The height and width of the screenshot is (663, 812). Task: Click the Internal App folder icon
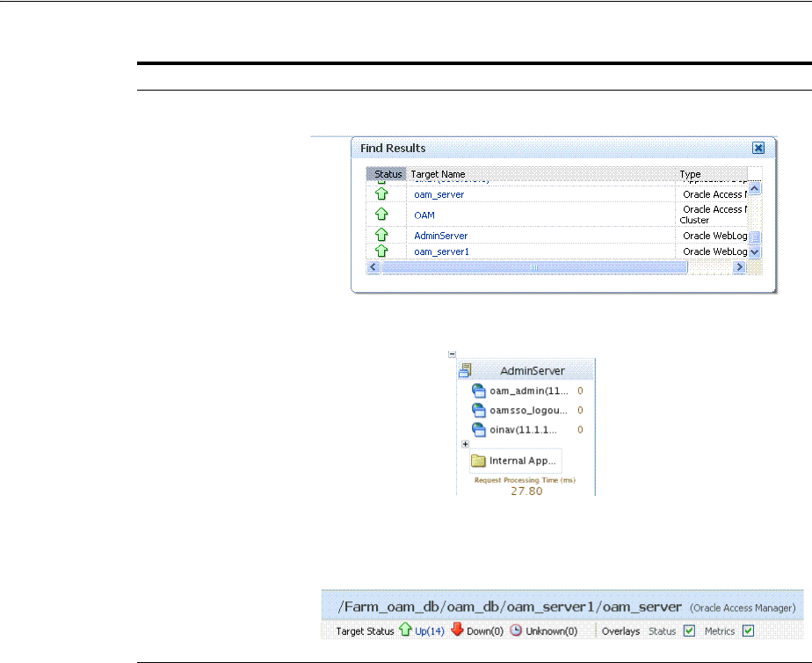[x=478, y=461]
